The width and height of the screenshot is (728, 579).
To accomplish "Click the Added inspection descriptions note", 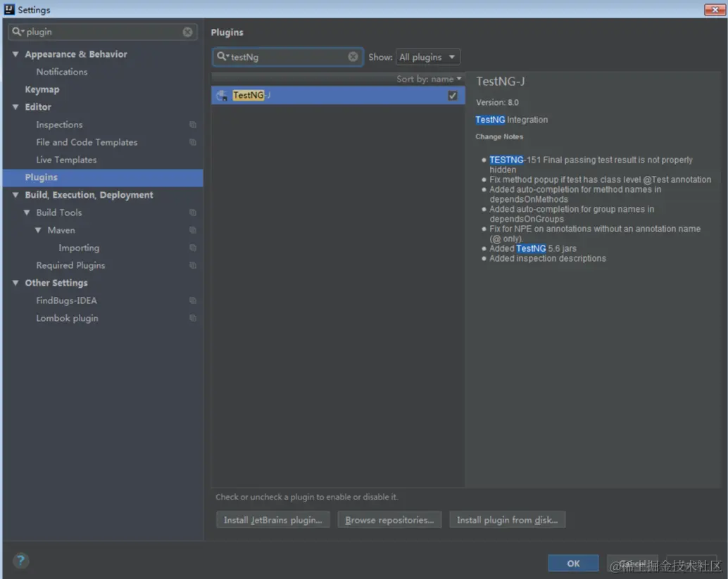I will [547, 258].
